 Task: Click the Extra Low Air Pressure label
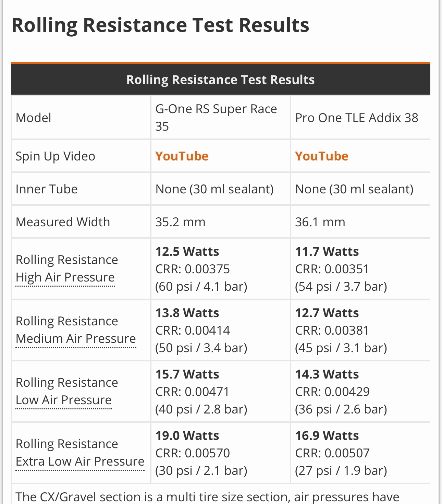[x=80, y=461]
